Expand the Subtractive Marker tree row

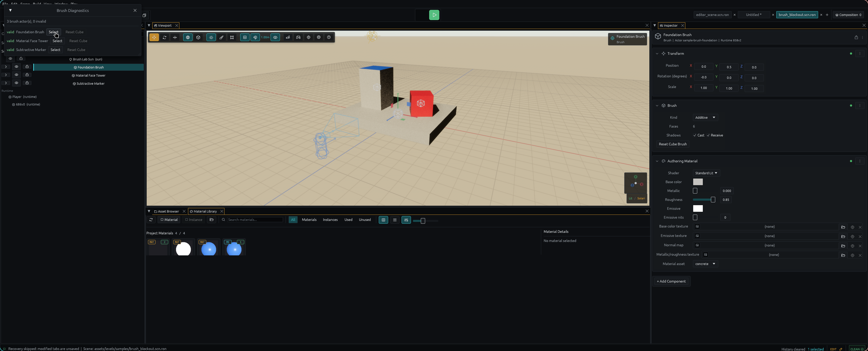[6, 83]
